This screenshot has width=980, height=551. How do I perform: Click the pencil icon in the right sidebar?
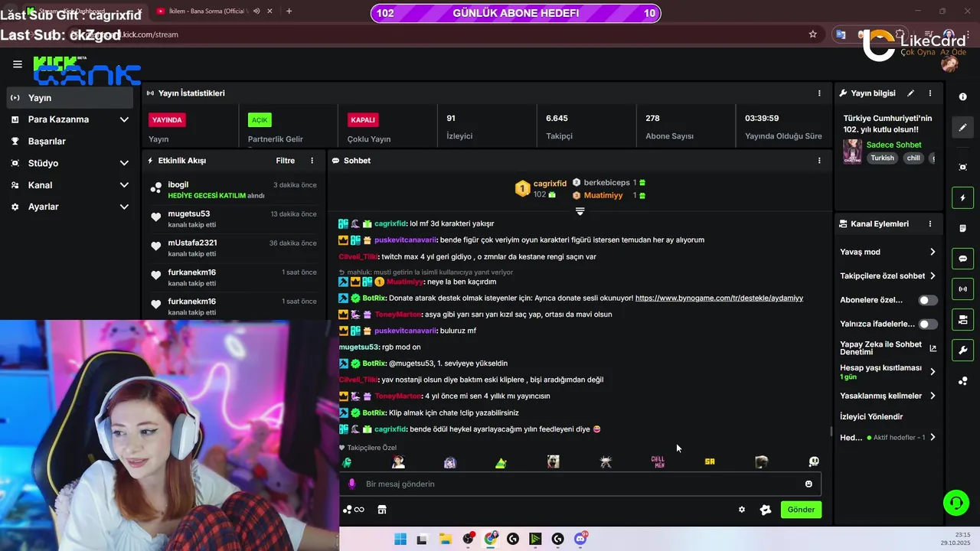tap(962, 127)
